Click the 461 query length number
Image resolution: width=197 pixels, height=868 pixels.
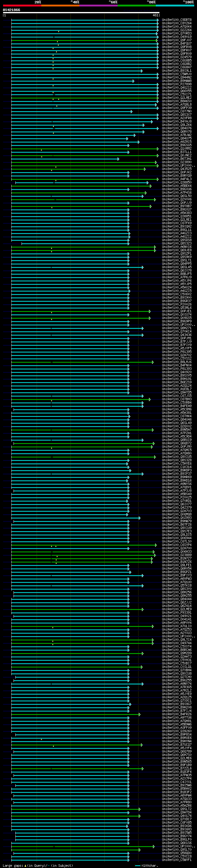point(155,15)
